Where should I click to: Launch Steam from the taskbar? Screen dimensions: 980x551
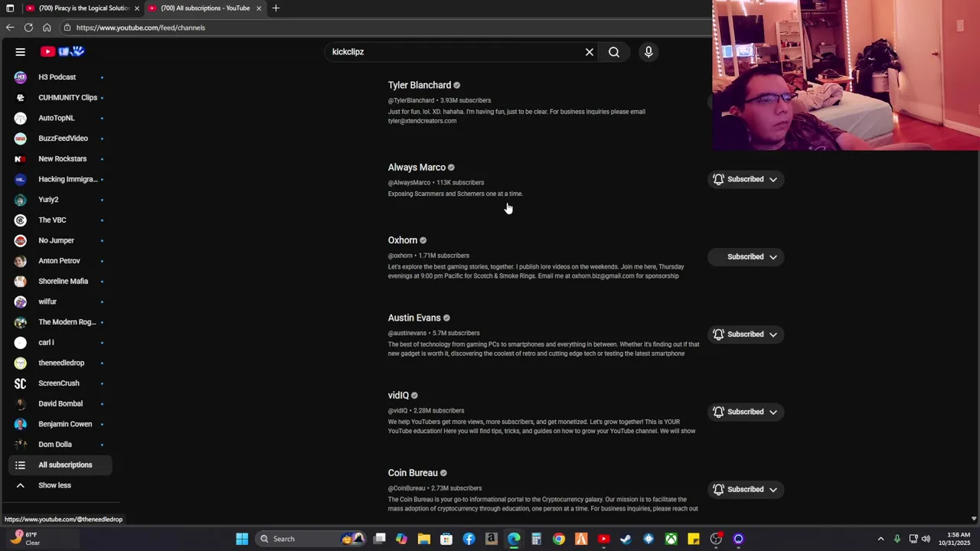[x=626, y=539]
